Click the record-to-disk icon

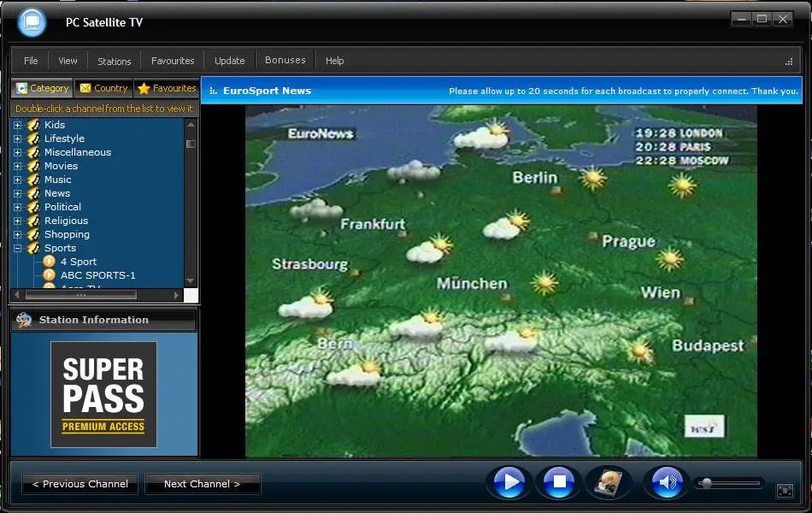609,483
